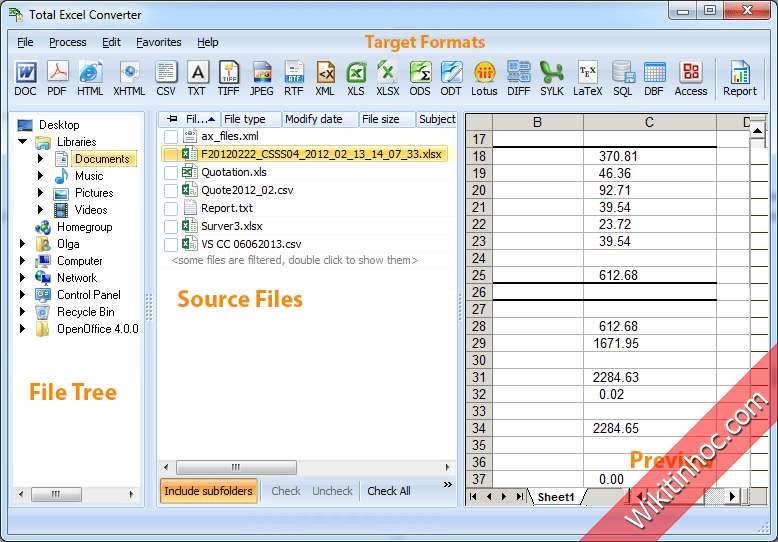The image size is (778, 542).
Task: Tick the Surver3.xlsx checkbox
Action: 171,226
